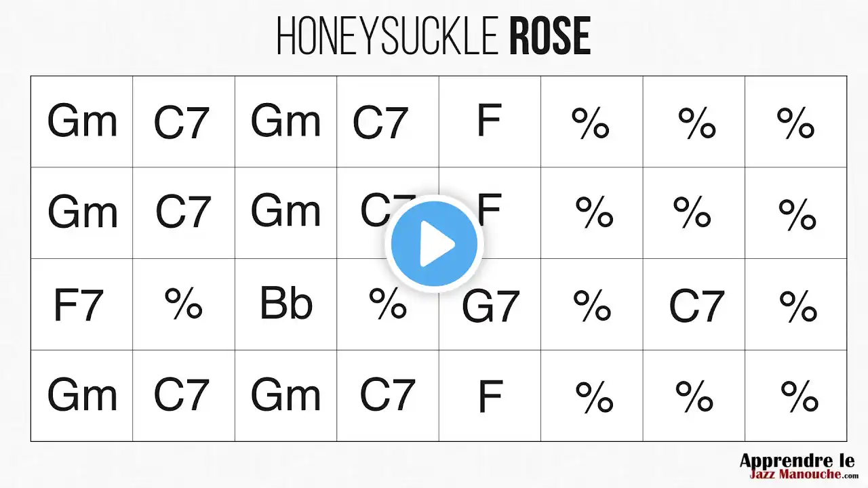Click the F chord in the bottom row
Viewport: 868px width, 488px height.
(x=490, y=396)
